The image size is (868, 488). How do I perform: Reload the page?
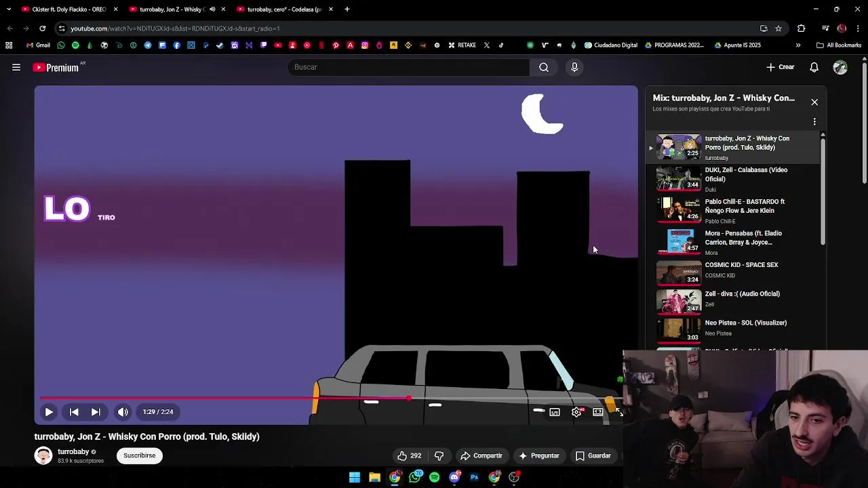pos(42,28)
